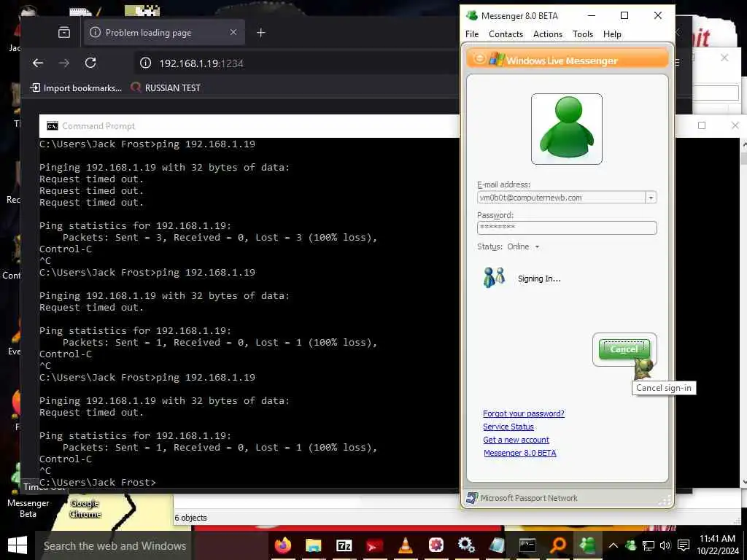Open the Service Status link
The image size is (747, 560).
(x=508, y=427)
